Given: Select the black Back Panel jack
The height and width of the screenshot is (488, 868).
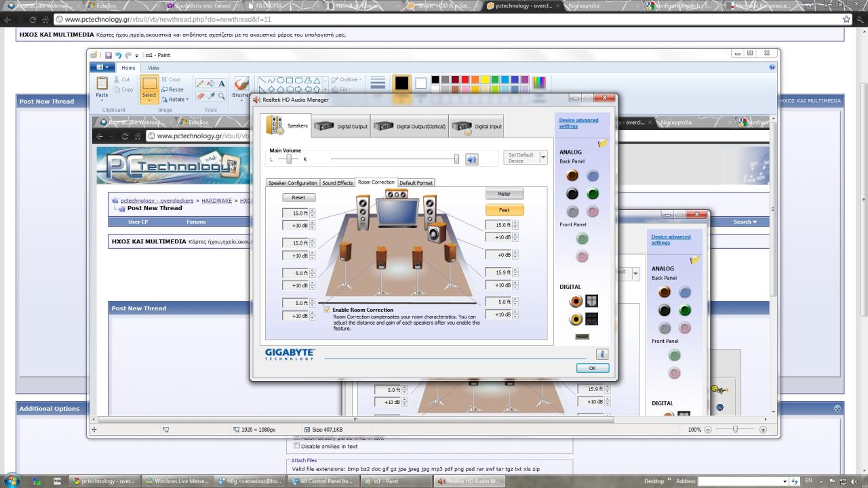Looking at the screenshot, I should [572, 194].
